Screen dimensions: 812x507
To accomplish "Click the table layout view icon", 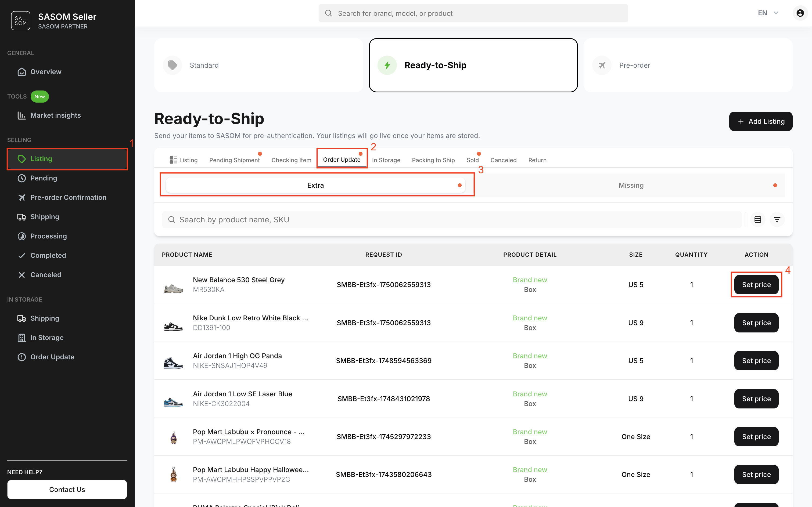I will point(758,220).
